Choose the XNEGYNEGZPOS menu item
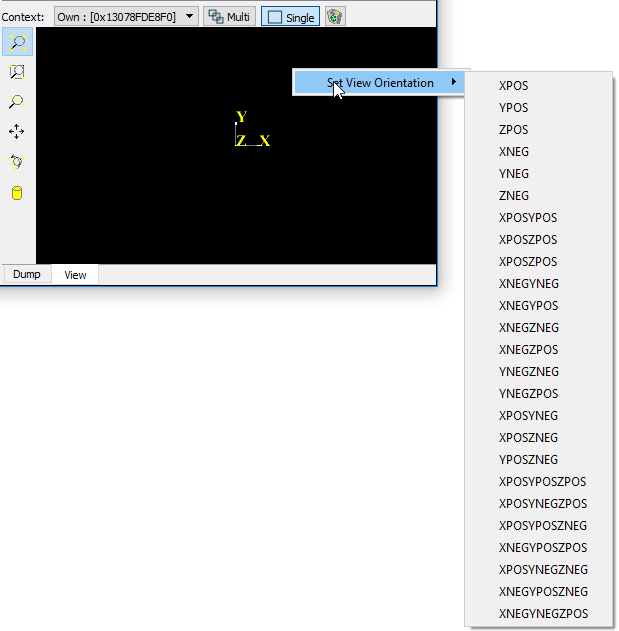This screenshot has width=619, height=631. pos(543,614)
